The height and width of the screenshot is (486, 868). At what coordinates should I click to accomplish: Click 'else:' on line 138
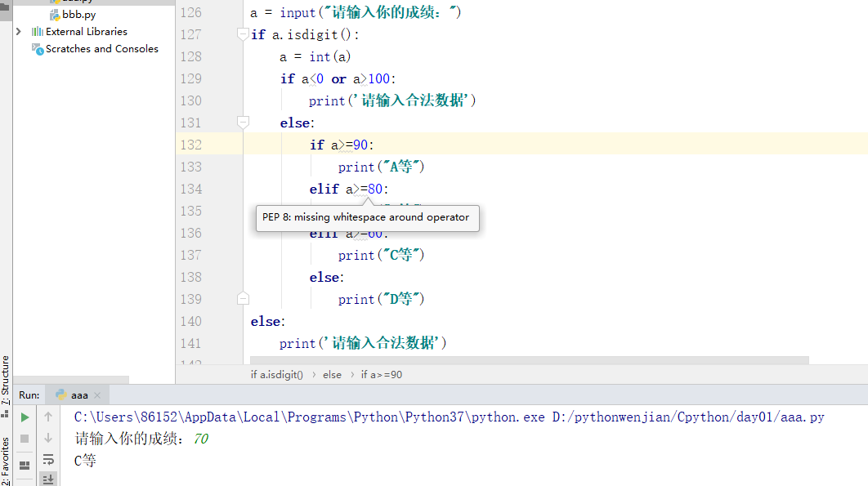[327, 278]
